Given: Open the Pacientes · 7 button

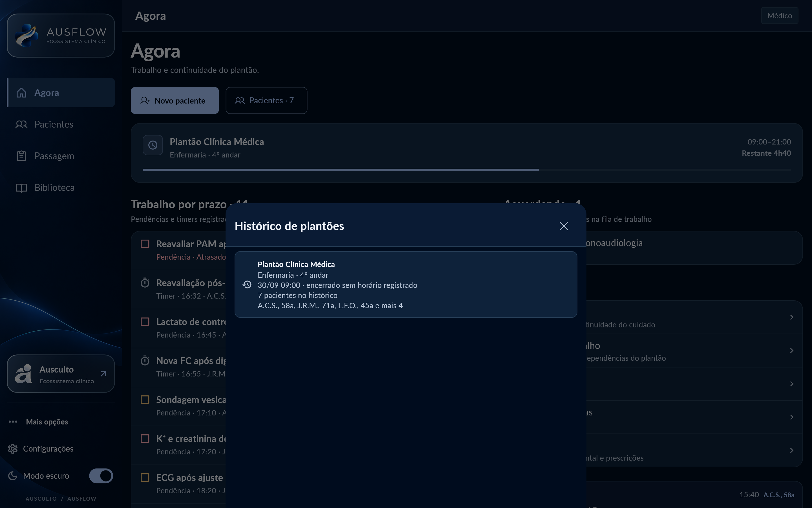Looking at the screenshot, I should 266,100.
